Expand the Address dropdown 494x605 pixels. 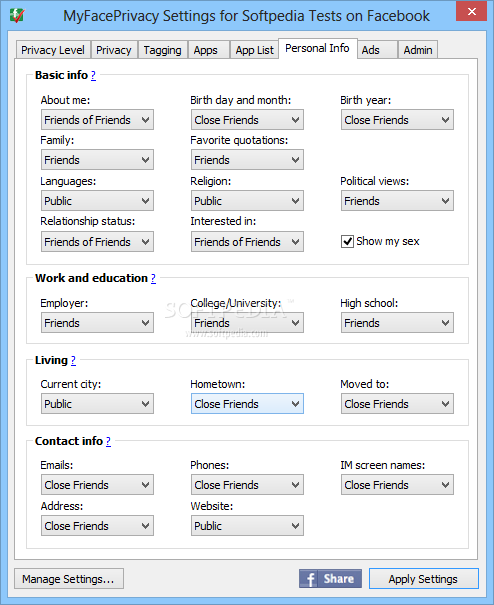click(x=97, y=526)
